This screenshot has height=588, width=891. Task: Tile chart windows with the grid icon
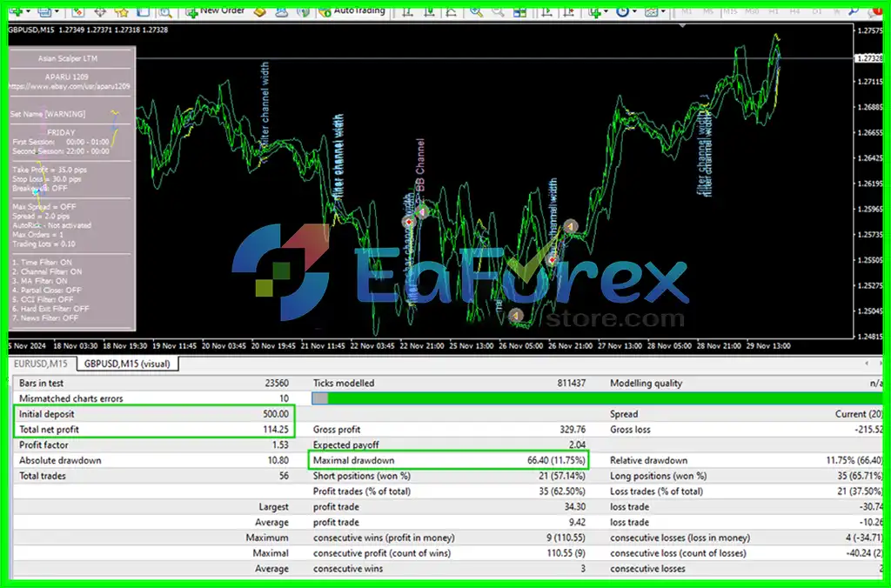pos(519,11)
